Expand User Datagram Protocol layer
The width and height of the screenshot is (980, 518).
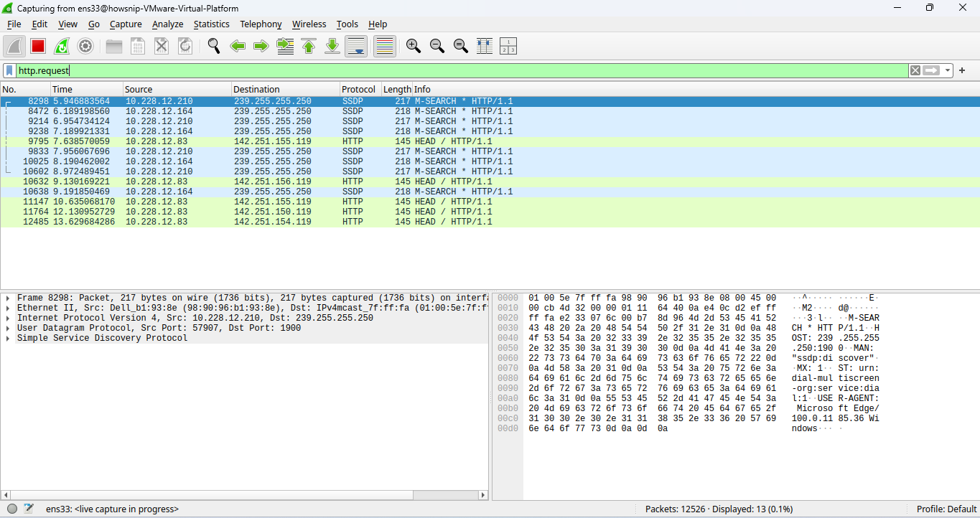pos(7,328)
